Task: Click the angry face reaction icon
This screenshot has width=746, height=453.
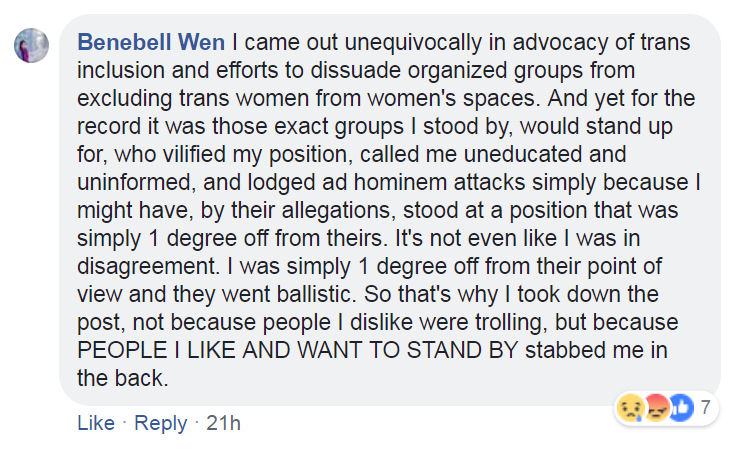Action: pos(656,409)
